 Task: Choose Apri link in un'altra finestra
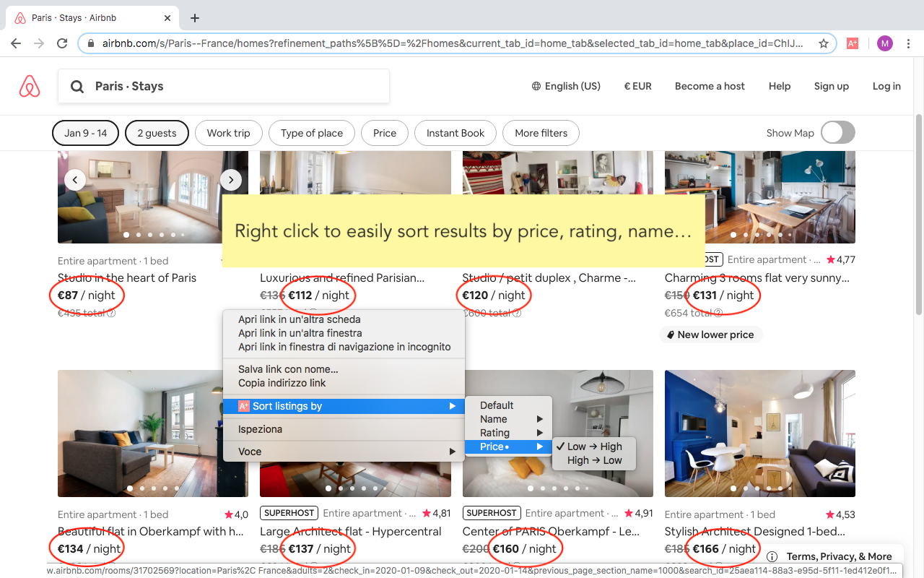(343, 333)
